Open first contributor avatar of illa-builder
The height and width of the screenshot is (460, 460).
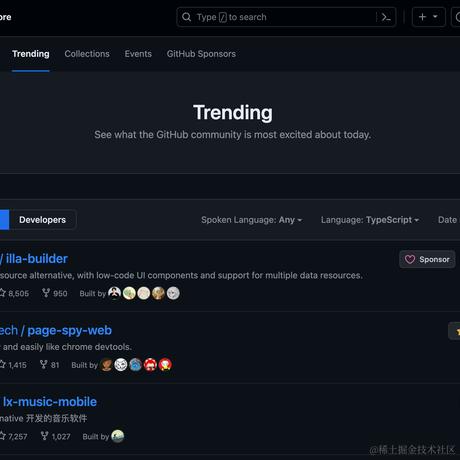114,293
